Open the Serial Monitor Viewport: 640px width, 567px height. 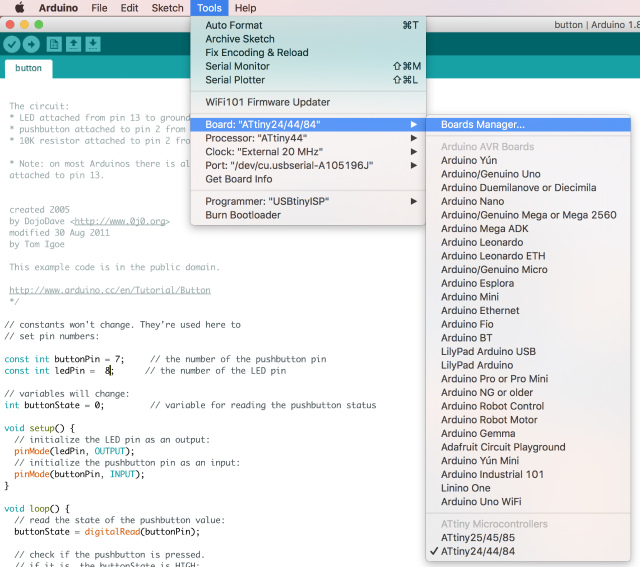point(308,66)
